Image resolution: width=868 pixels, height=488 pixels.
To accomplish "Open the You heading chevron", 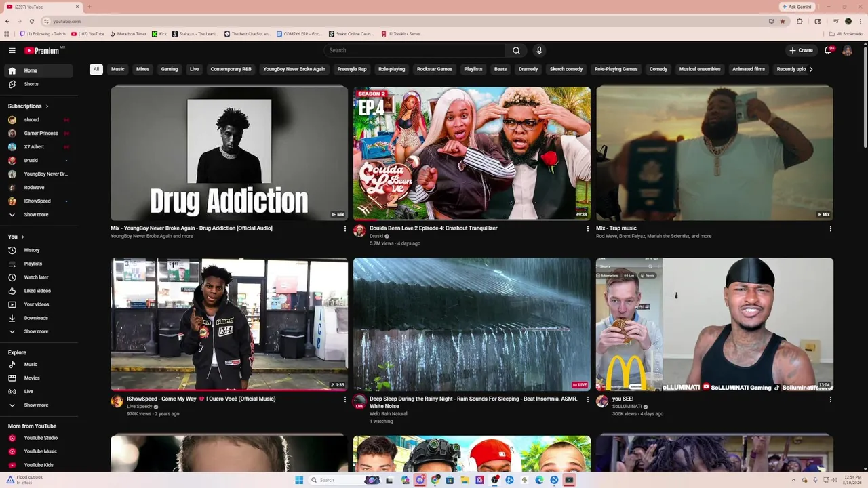I will click(22, 237).
